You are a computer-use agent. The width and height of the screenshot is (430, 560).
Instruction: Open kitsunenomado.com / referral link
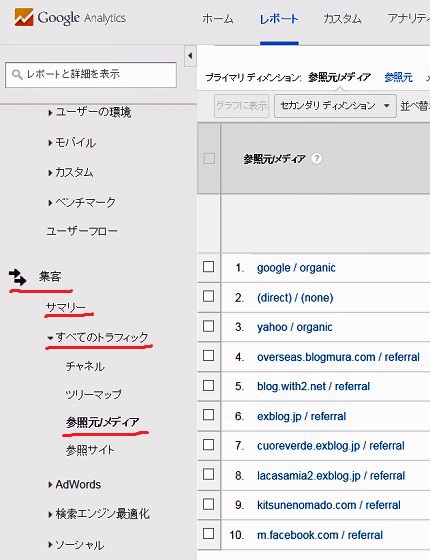coord(329,505)
